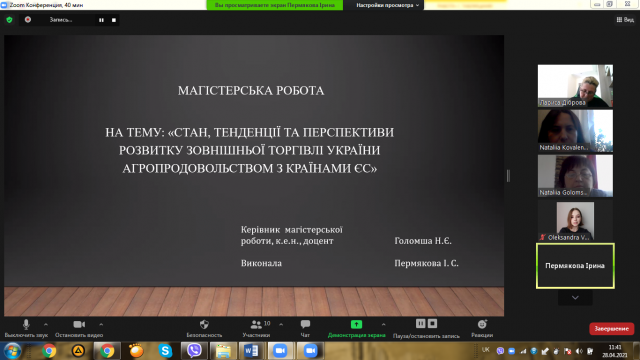Pause recording in bottom toolbar
Image resolution: width=640 pixels, height=360 pixels.
pos(420,324)
